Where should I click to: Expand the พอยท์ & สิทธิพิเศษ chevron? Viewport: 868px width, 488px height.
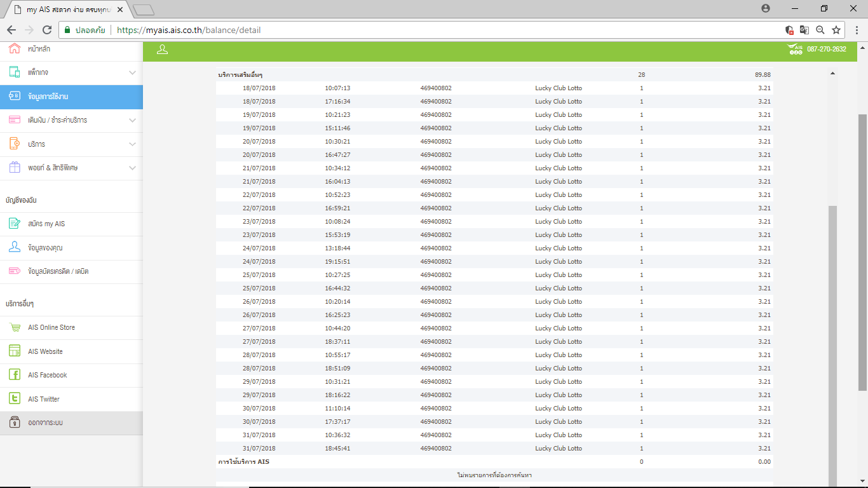[x=132, y=168]
